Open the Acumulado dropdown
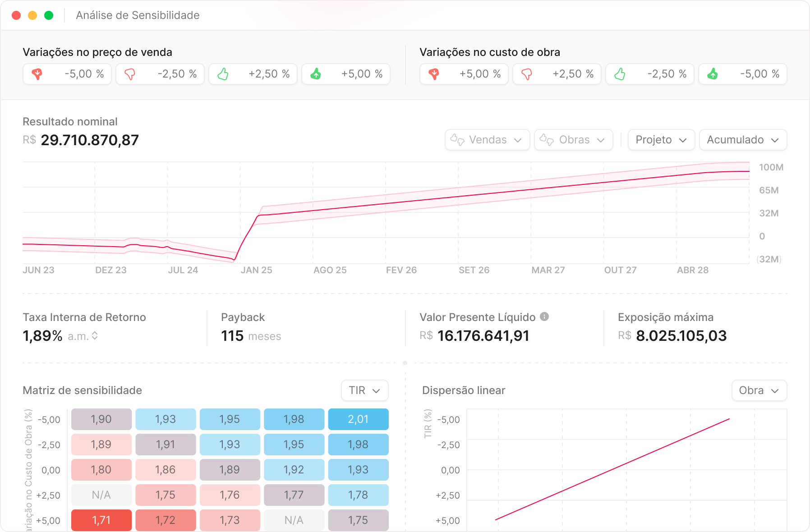 click(743, 140)
